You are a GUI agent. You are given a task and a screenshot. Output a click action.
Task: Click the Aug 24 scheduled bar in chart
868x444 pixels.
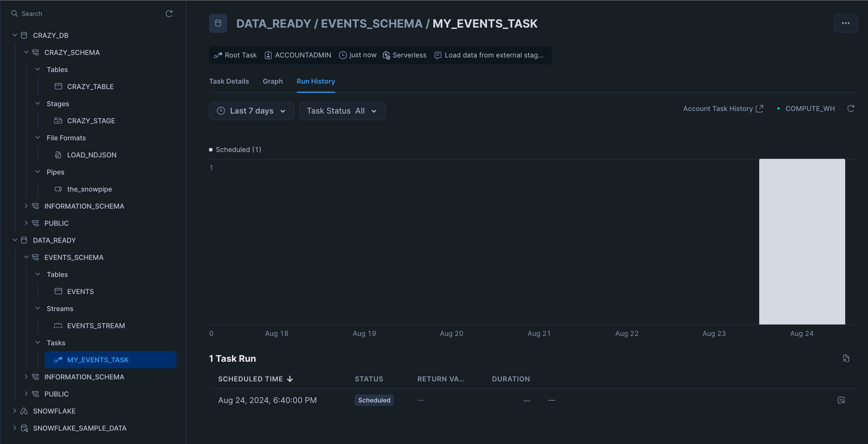pos(802,242)
